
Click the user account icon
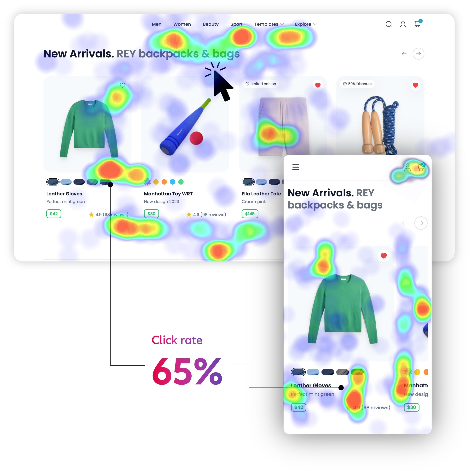(x=403, y=24)
